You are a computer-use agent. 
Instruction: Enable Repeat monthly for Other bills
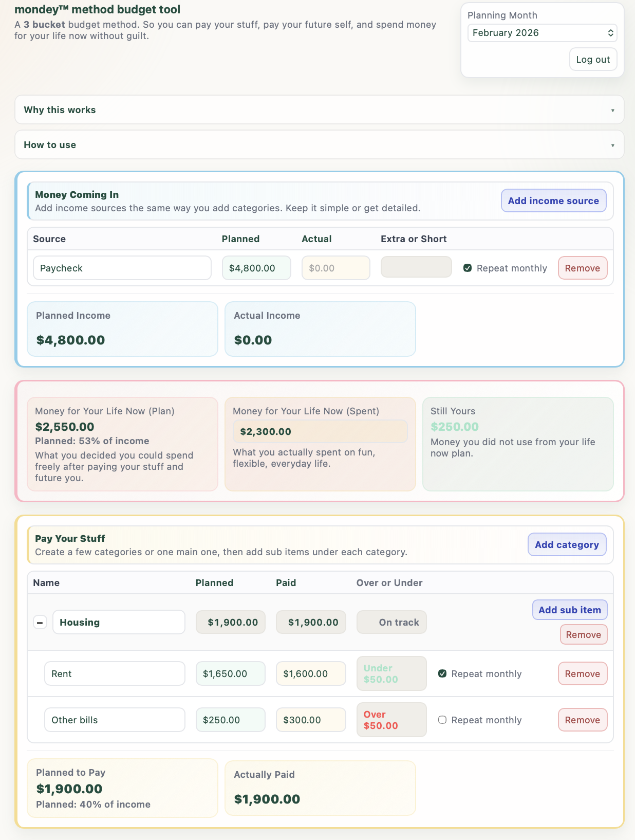tap(442, 720)
